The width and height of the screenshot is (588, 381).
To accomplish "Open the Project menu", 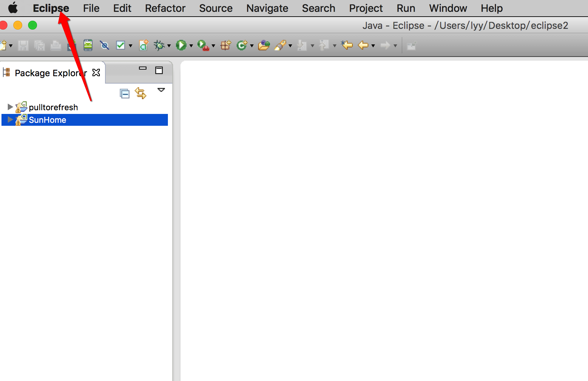I will point(366,8).
